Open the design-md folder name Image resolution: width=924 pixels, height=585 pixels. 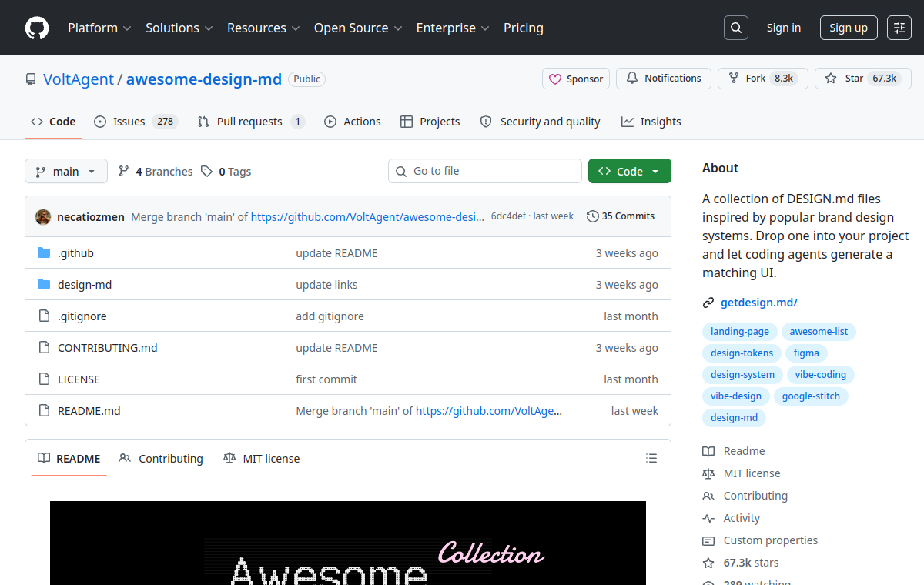coord(85,285)
